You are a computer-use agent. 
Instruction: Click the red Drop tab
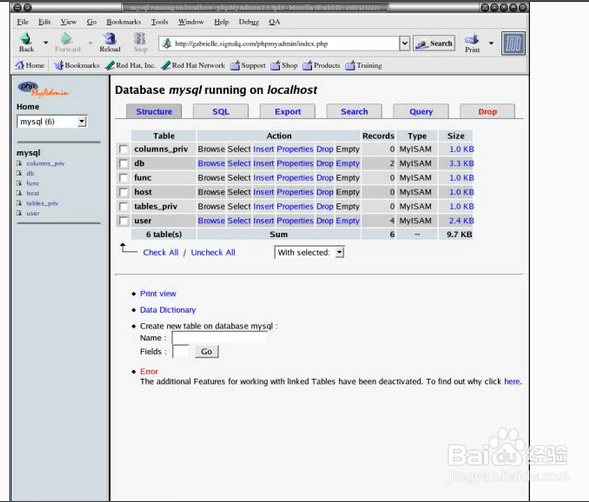tap(487, 112)
